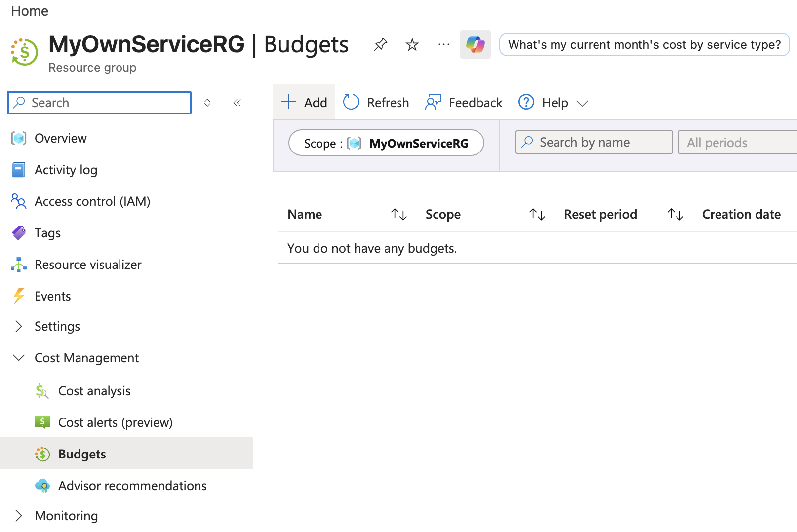Click the Cost alerts green dollar icon
Viewport: 797px width, 532px height.
pos(42,422)
